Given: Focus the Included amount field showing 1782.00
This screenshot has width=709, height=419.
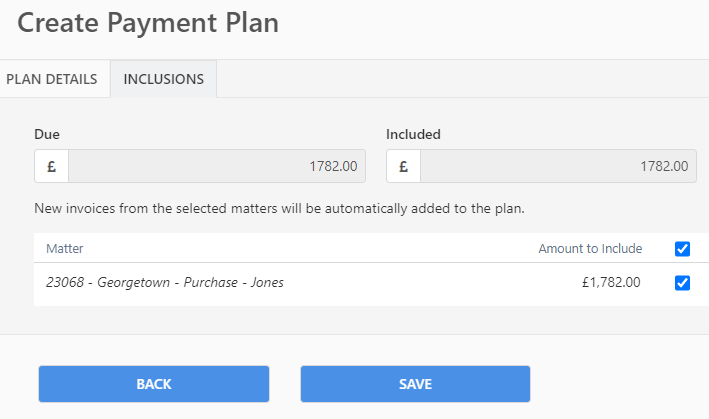Looking at the screenshot, I should click(x=558, y=166).
